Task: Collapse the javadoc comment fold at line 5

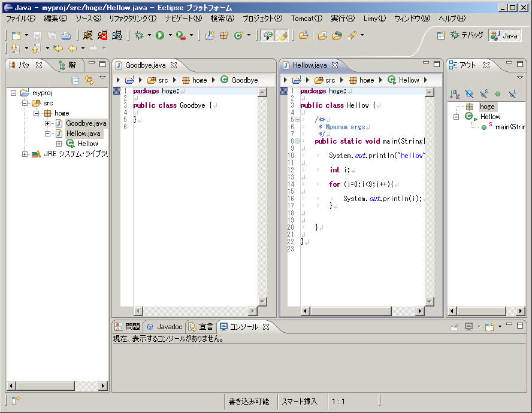Action: coord(297,120)
